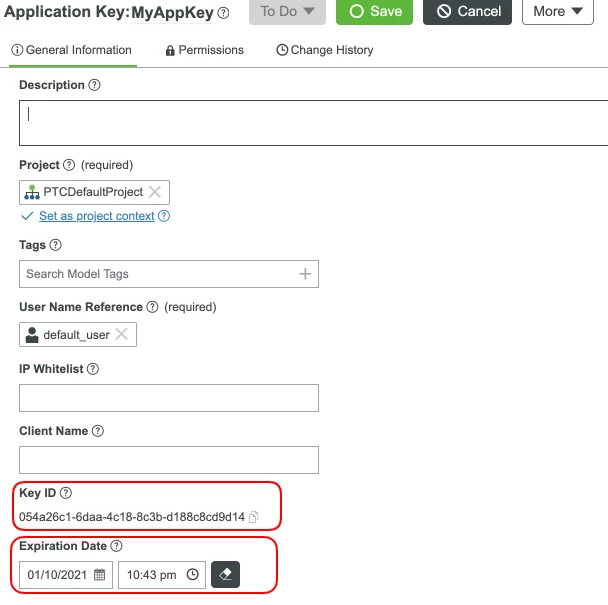Click Project help icon

pyautogui.click(x=69, y=165)
